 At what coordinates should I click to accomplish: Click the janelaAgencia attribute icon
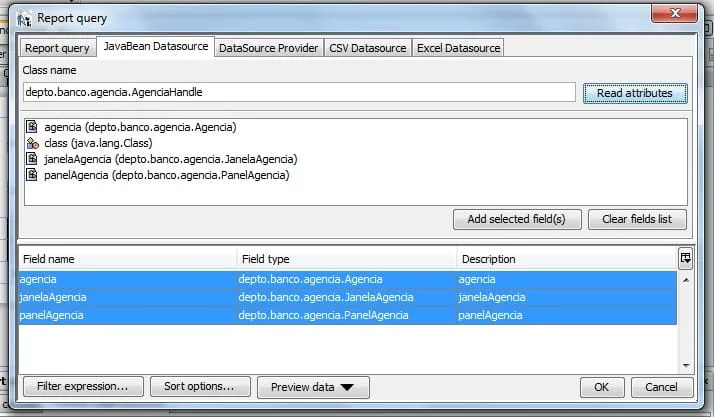(31, 159)
